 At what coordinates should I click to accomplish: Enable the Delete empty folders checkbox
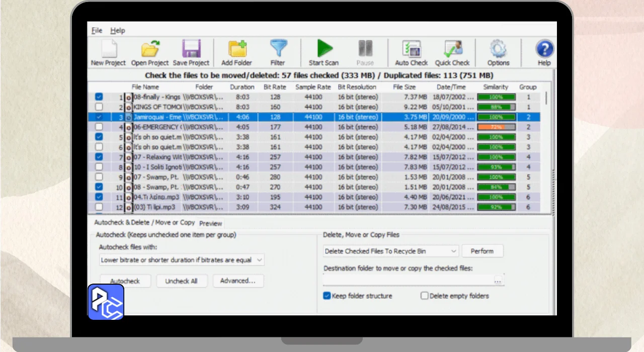tap(425, 296)
